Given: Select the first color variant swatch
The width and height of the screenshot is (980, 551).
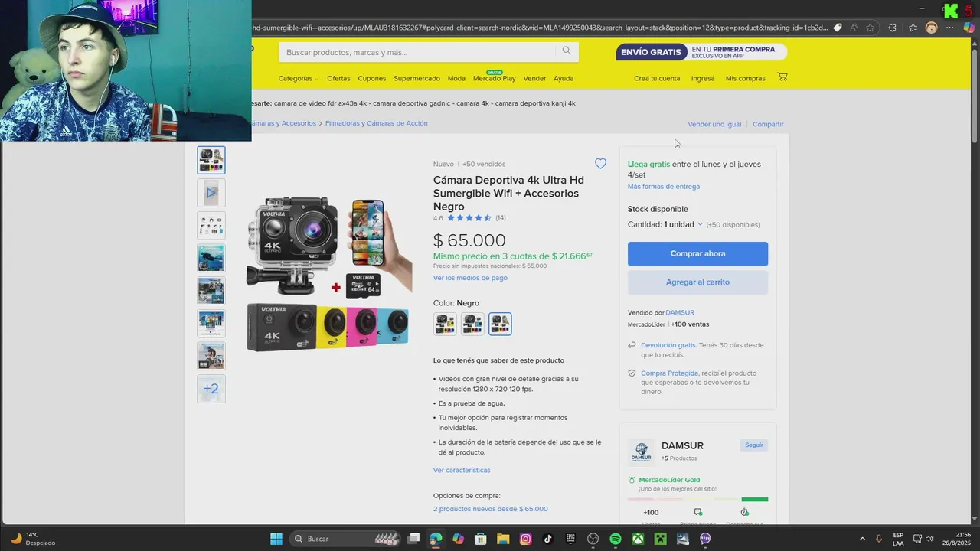Looking at the screenshot, I should tap(445, 324).
